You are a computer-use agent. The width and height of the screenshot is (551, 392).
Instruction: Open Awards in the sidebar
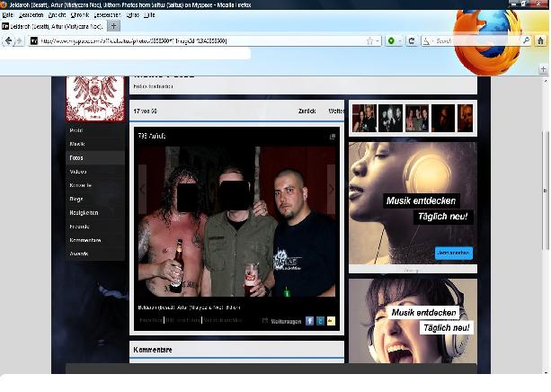pyautogui.click(x=95, y=254)
